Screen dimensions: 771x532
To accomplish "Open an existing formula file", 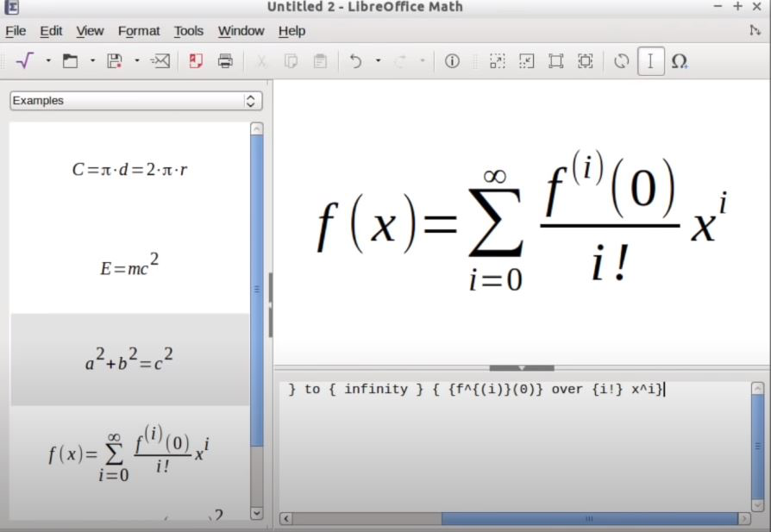I will coord(70,60).
